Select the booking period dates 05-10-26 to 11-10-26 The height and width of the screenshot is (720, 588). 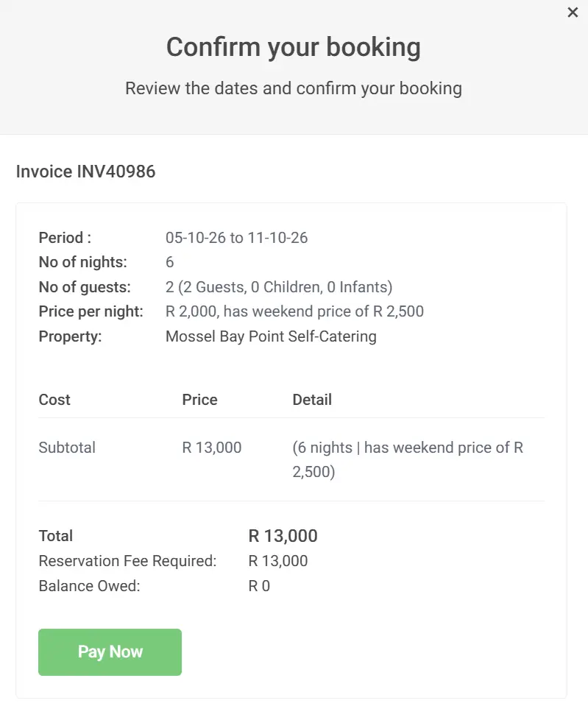[x=236, y=238]
